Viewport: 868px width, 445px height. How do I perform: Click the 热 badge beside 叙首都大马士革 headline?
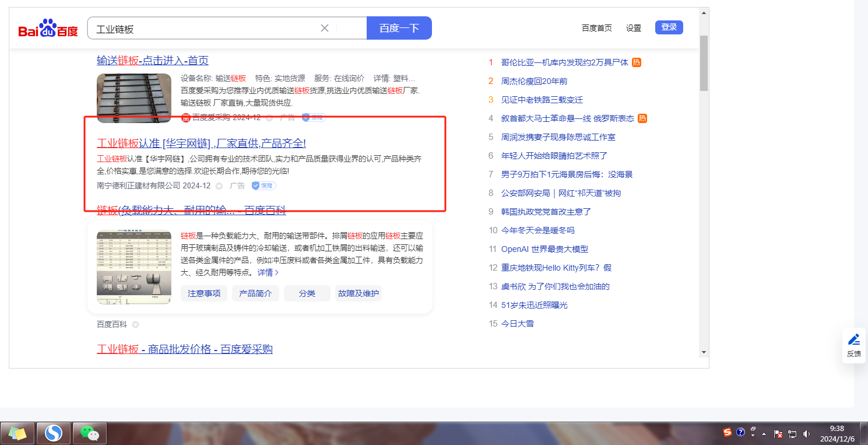click(x=642, y=118)
